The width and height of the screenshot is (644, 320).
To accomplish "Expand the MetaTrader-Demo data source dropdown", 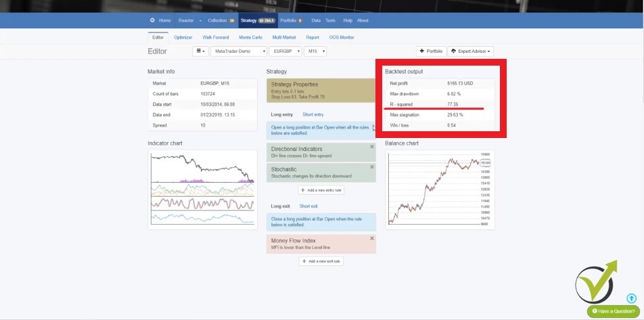I will tap(238, 51).
